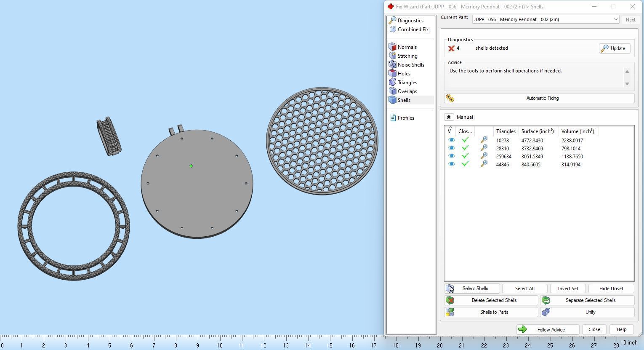Click the small bail piece in the viewport

109,136
